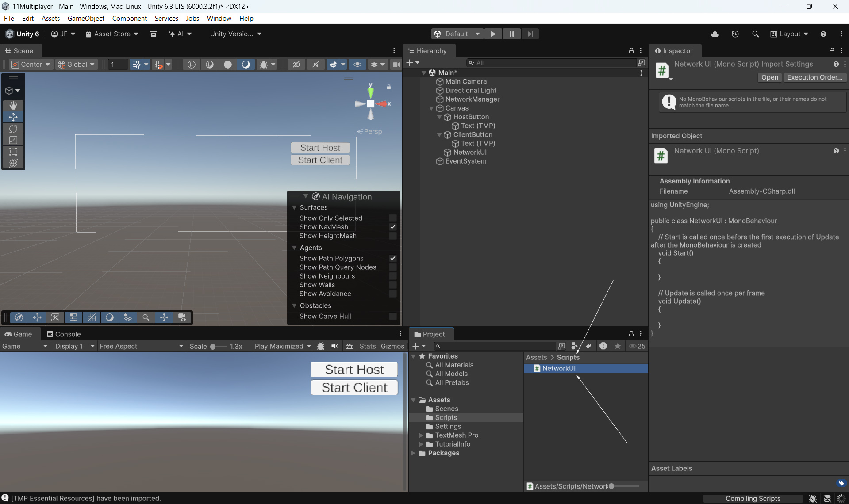849x504 pixels.
Task: Click the Execution Order button
Action: click(814, 77)
